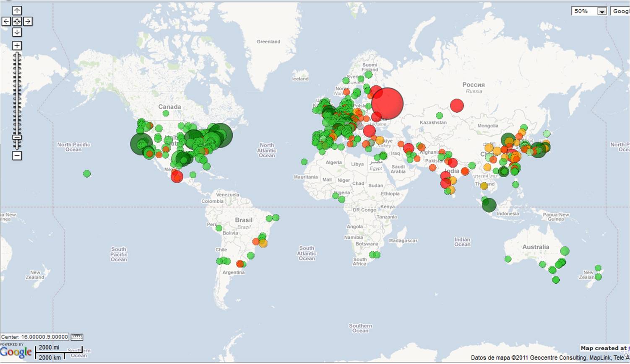The height and width of the screenshot is (364, 630).
Task: Select the larger green marker on eastern Australia
Action: click(565, 251)
